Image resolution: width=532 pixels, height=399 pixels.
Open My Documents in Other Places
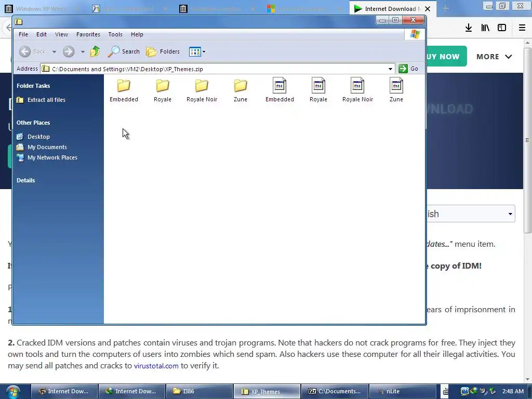pos(42,147)
